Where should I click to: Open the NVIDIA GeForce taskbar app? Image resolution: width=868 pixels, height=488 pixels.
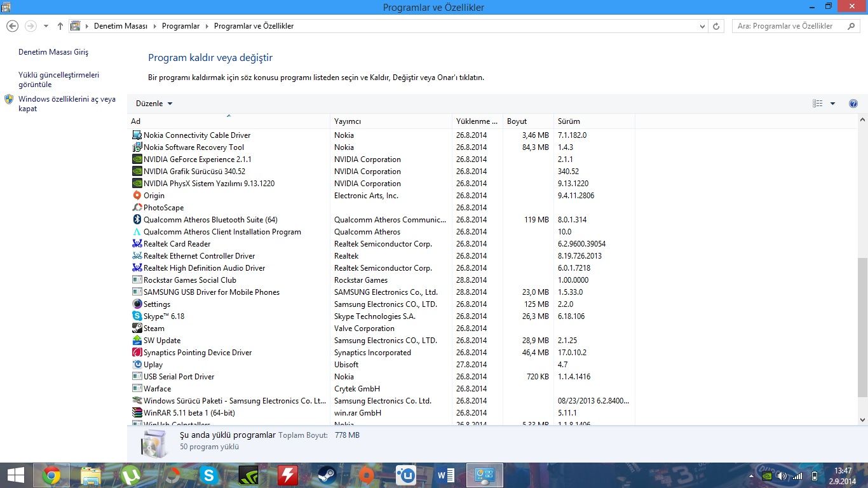click(x=248, y=475)
